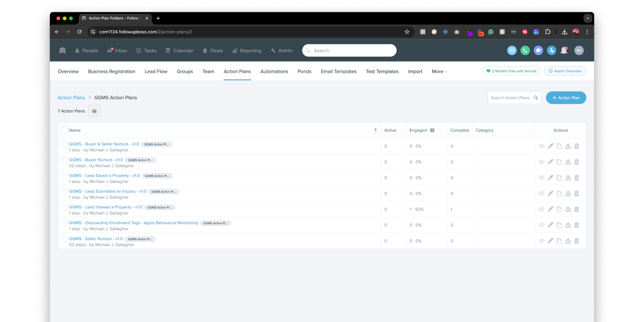The height and width of the screenshot is (322, 644).
Task: Expand the More menu dropdown
Action: [440, 71]
